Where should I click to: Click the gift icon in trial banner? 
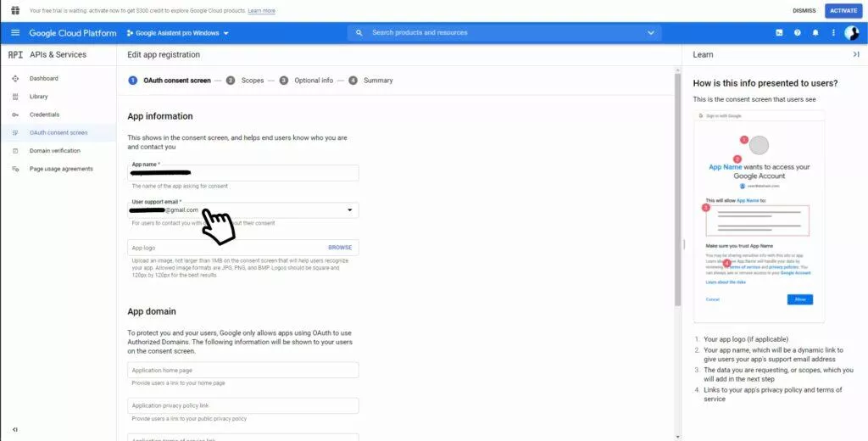coord(15,10)
